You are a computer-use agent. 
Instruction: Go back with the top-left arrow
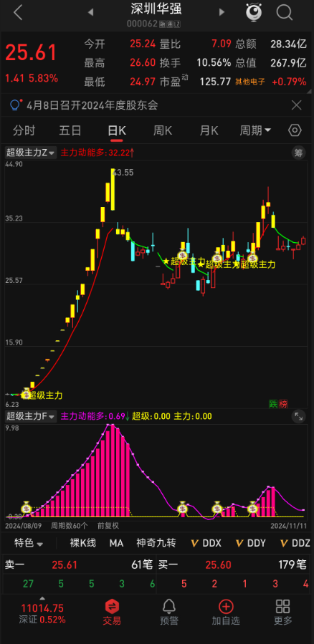pyautogui.click(x=17, y=12)
